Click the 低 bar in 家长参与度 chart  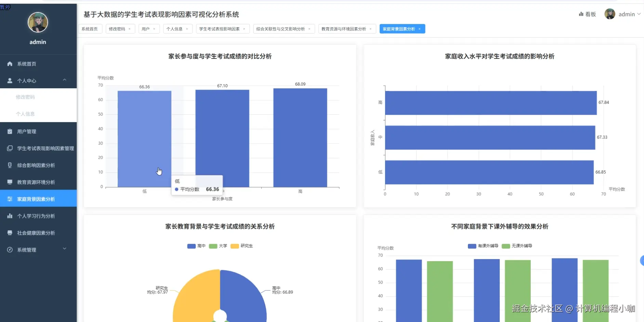pos(144,139)
